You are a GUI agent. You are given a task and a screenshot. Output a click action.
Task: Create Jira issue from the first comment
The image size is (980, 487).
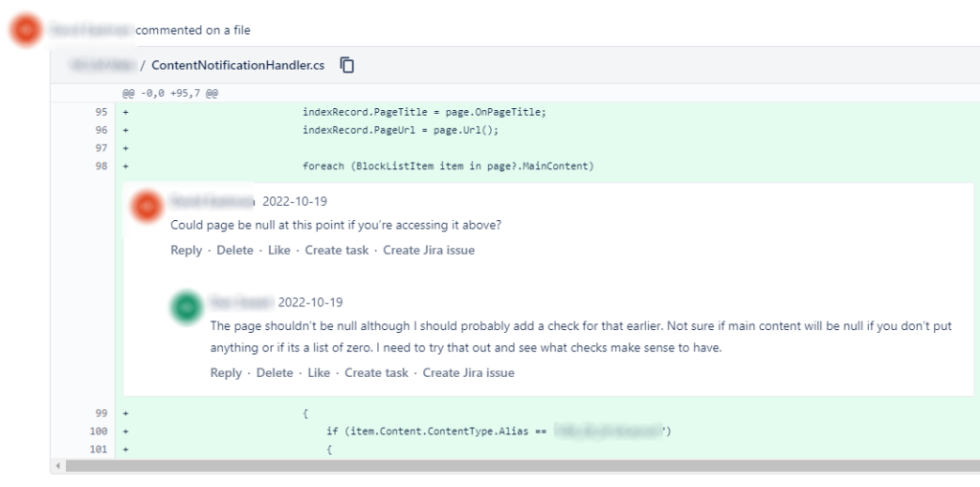pos(429,250)
